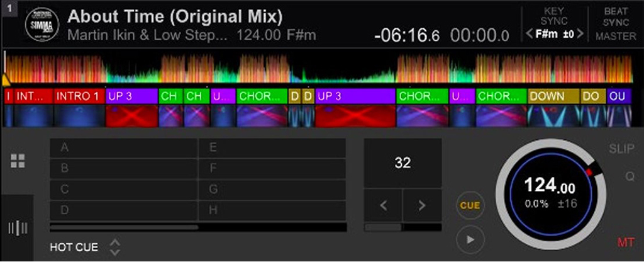Viewport: 644px width, 262px height.
Task: Set hot cue on pad G
Action: click(x=272, y=190)
